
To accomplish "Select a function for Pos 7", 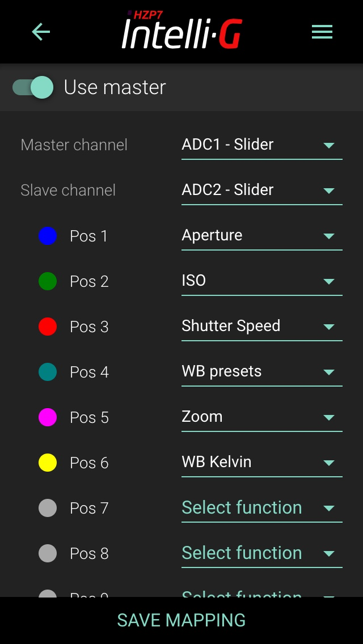I will coord(261,508).
